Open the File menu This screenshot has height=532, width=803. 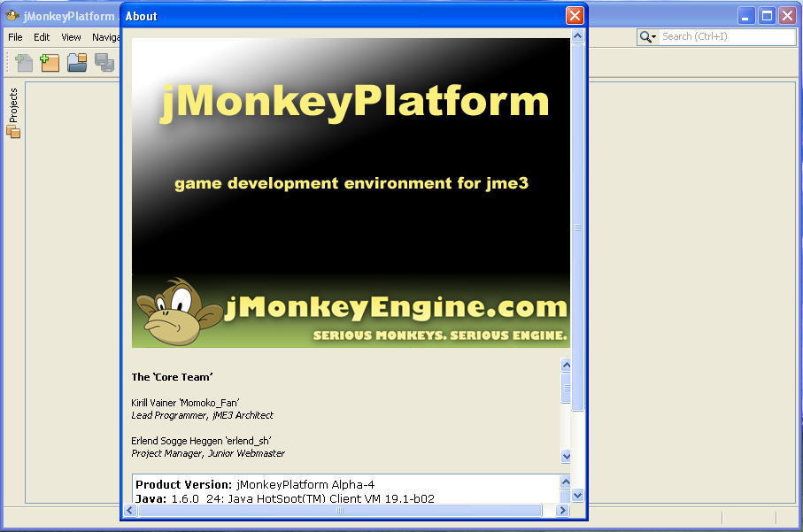coord(15,37)
